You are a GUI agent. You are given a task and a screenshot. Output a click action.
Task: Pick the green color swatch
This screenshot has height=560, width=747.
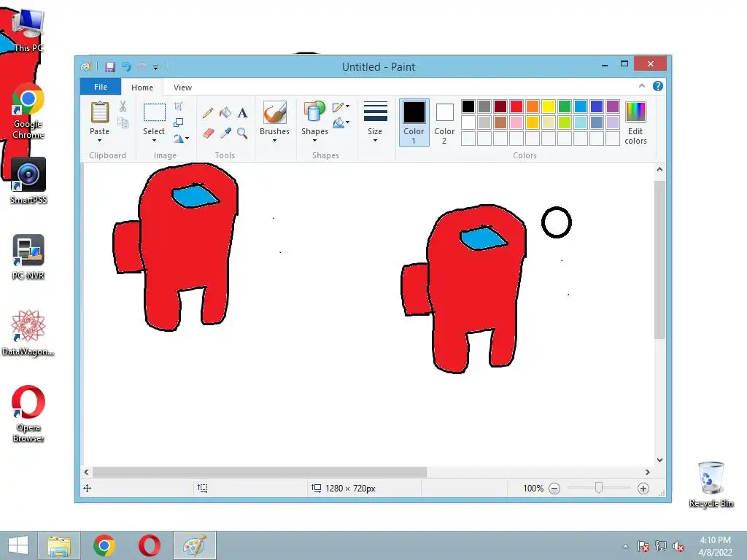tap(565, 106)
